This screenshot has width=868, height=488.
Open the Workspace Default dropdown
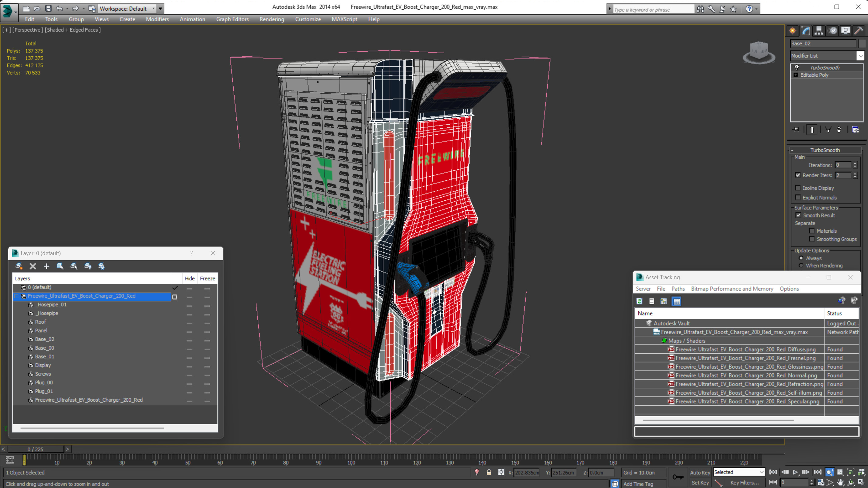tap(153, 9)
